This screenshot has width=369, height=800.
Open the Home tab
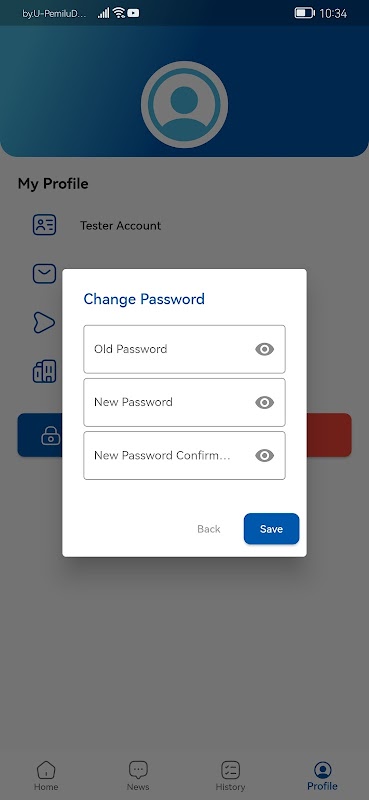46,776
